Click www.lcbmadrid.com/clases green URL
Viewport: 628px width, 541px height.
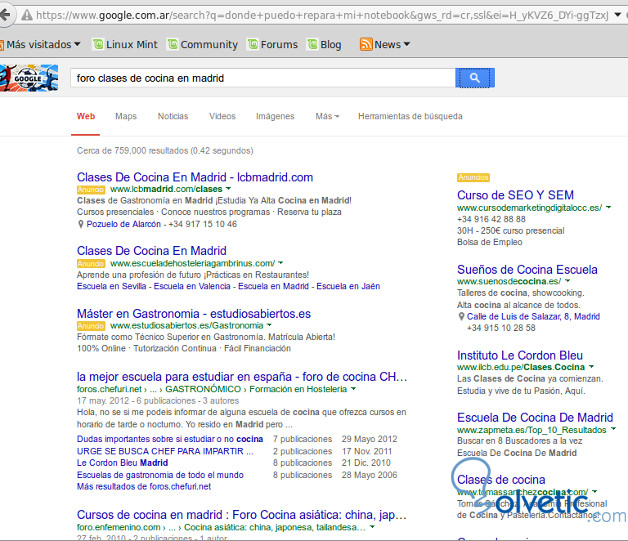pos(166,189)
